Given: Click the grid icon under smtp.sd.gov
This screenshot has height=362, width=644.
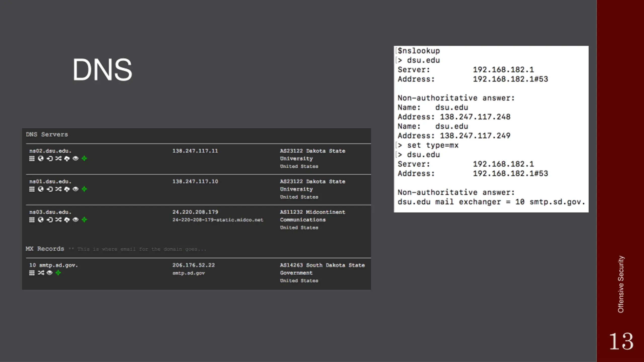Looking at the screenshot, I should 32,273.
